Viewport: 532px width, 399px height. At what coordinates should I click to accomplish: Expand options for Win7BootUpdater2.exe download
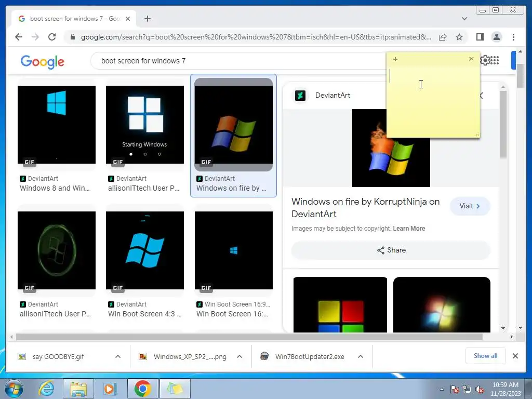(361, 356)
